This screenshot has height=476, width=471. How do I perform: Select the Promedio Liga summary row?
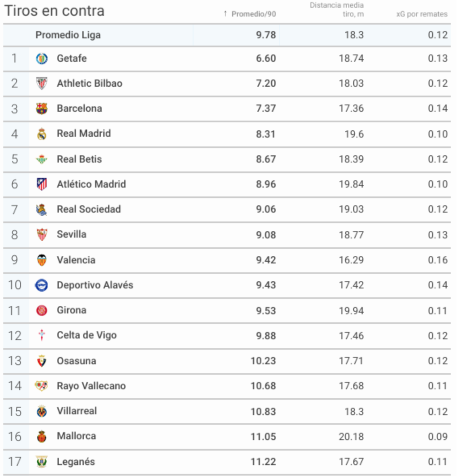coord(227,35)
